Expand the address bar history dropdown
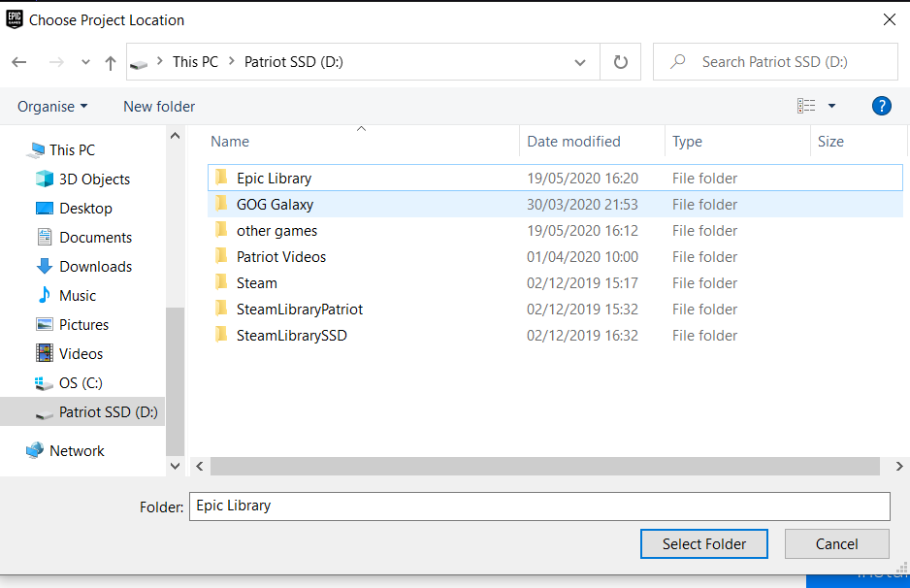 (x=579, y=62)
